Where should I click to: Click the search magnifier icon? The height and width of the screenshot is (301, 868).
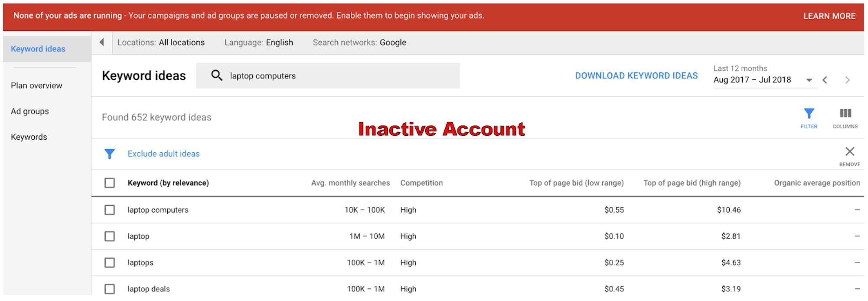point(217,75)
